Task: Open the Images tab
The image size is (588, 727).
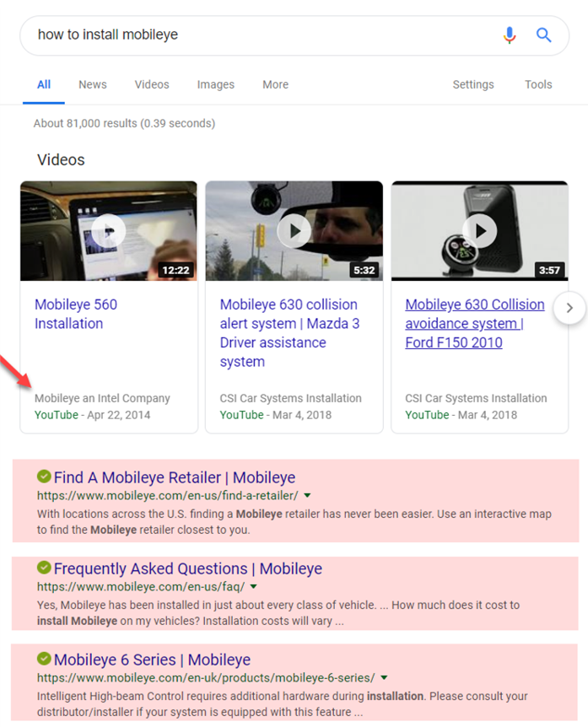Action: [x=216, y=84]
